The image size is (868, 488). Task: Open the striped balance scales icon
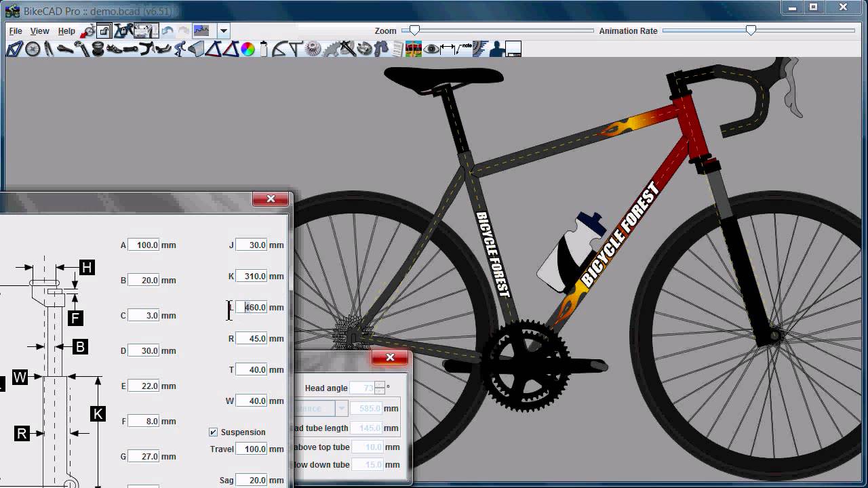414,49
